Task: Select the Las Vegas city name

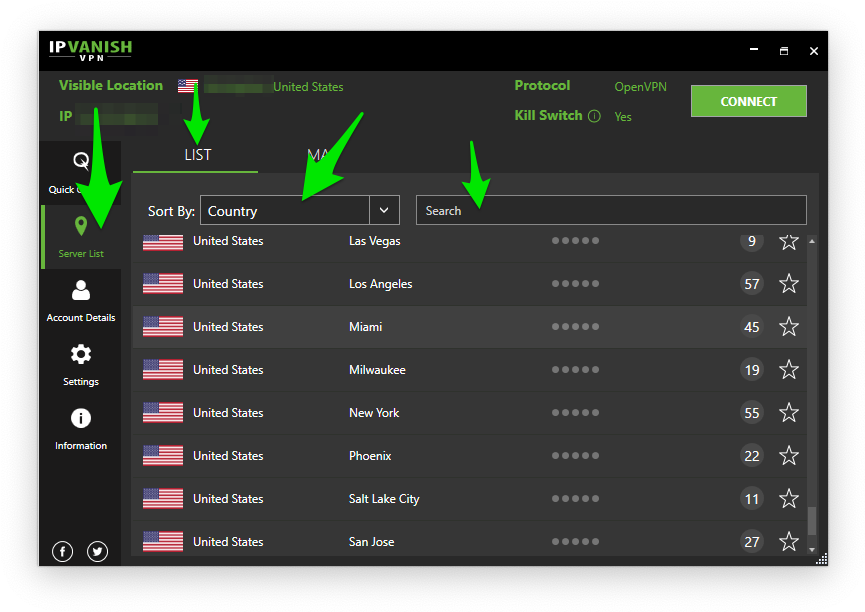Action: click(375, 241)
